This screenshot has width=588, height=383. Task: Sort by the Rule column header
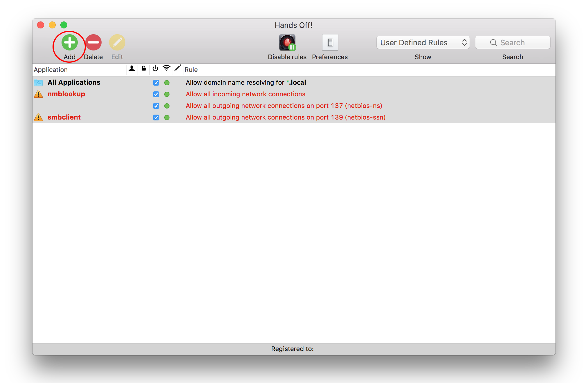click(x=191, y=70)
